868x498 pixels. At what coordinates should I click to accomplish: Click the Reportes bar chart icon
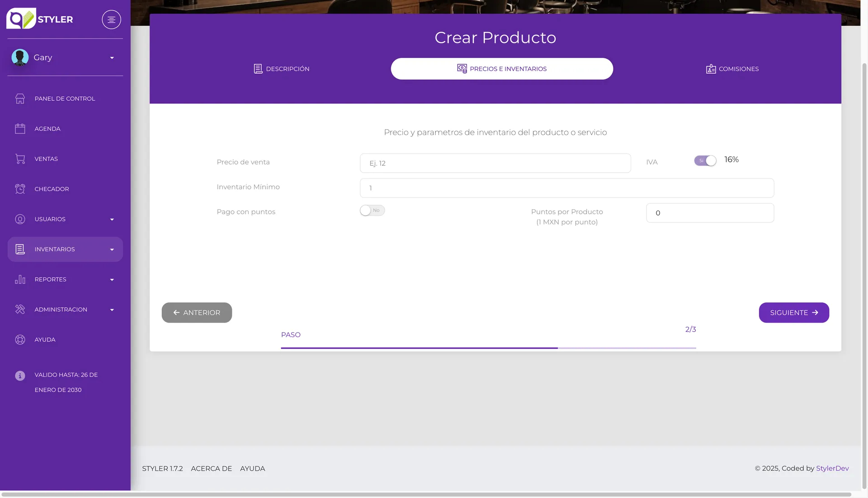tap(20, 279)
